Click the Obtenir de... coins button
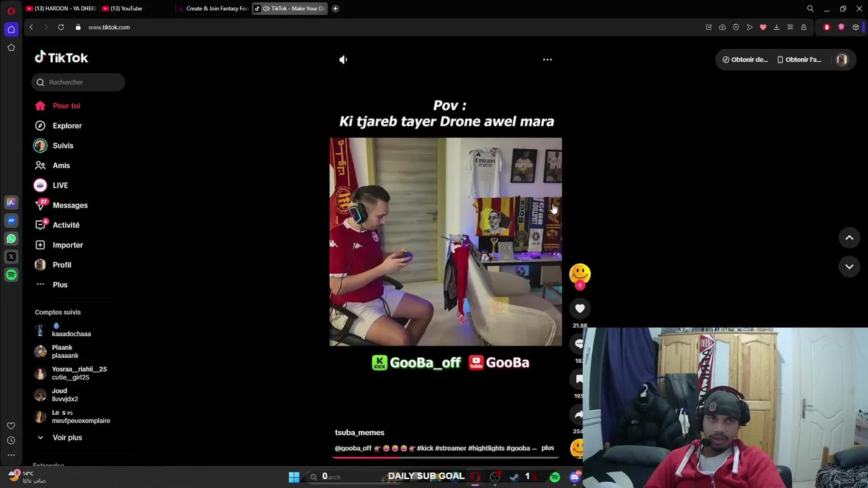868x488 pixels. (x=745, y=60)
